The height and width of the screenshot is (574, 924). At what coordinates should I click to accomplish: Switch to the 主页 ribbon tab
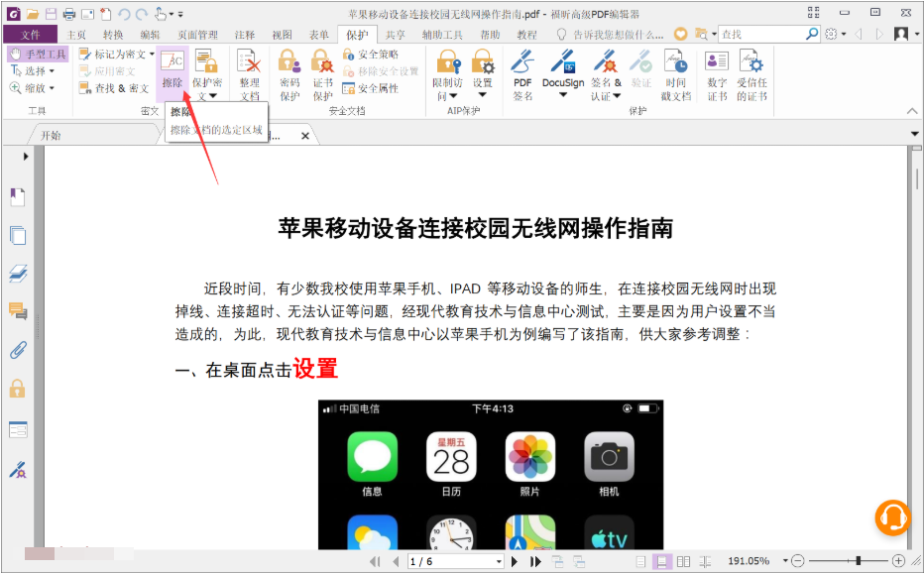(76, 35)
